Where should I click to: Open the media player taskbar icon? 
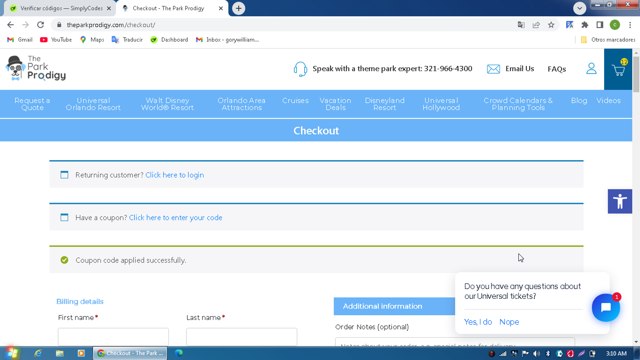tap(81, 353)
